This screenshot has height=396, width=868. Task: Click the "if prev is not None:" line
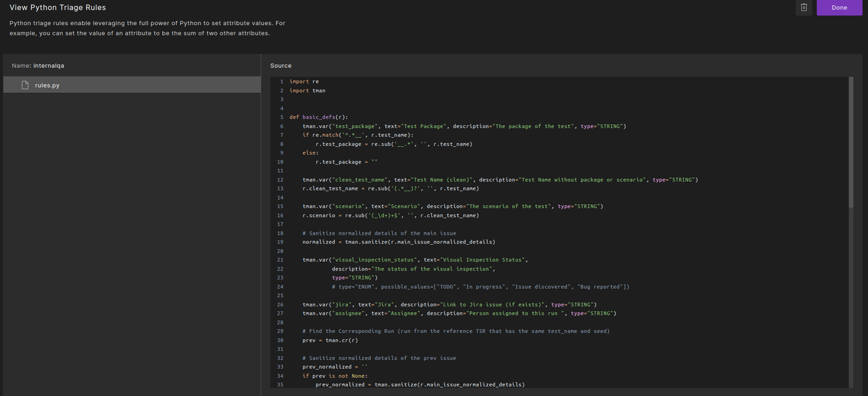pos(335,376)
